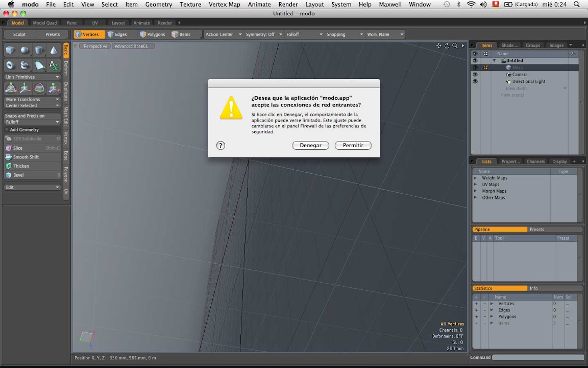Click the Permitir button
This screenshot has width=588, height=368.
pyautogui.click(x=353, y=145)
